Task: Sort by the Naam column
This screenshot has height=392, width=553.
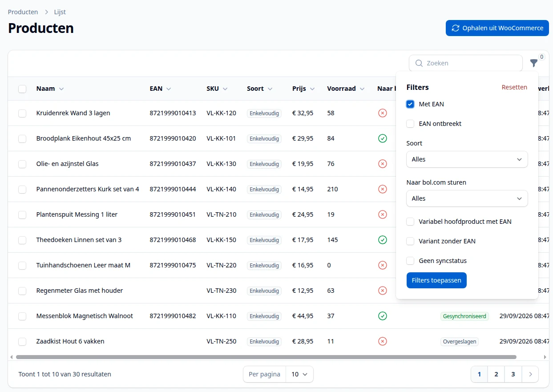Action: pos(50,89)
